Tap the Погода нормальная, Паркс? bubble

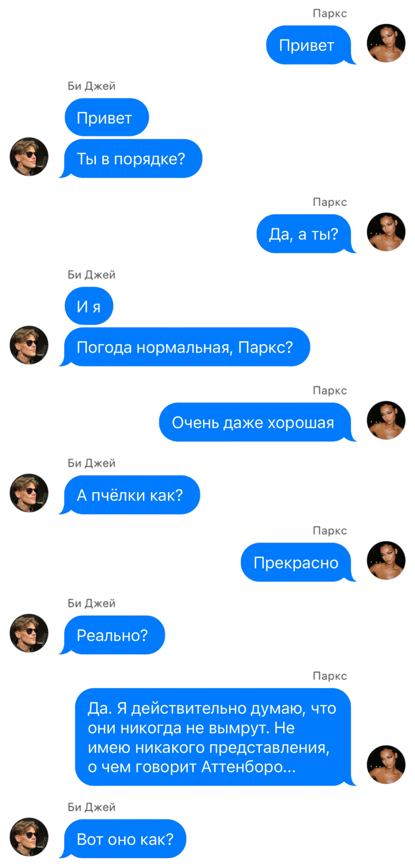coord(184,347)
